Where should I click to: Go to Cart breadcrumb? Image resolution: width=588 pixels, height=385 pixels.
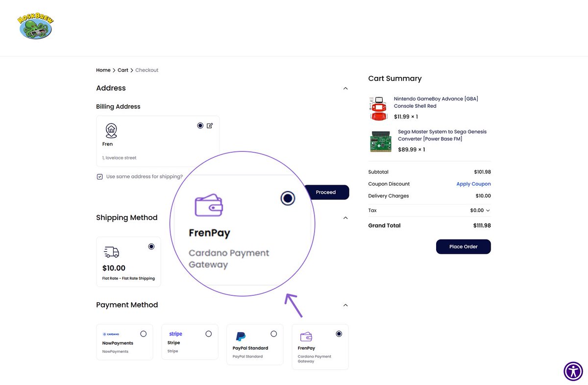[123, 70]
